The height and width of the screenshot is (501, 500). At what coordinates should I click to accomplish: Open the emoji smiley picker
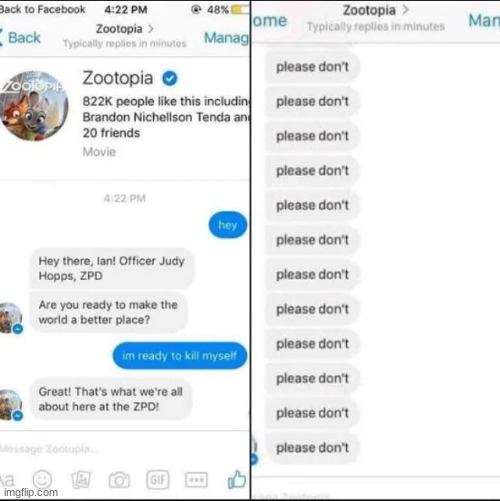pyautogui.click(x=42, y=480)
